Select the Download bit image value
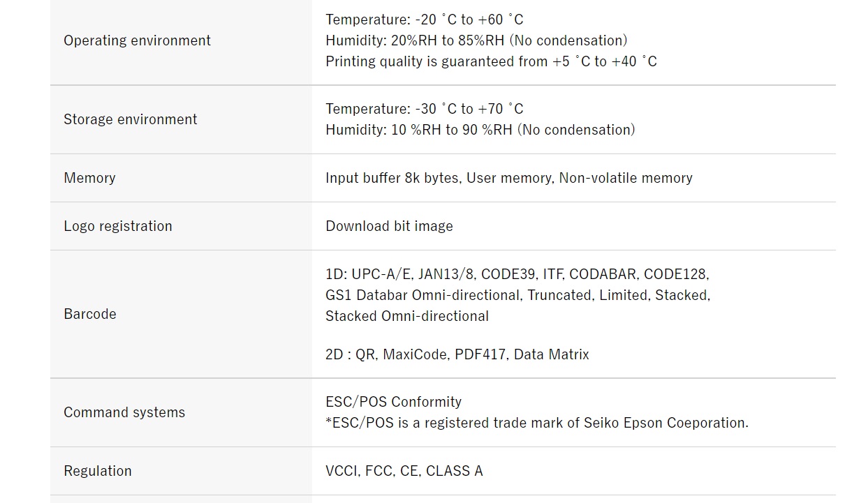Screen dimensions: 868x503 pyautogui.click(x=389, y=226)
